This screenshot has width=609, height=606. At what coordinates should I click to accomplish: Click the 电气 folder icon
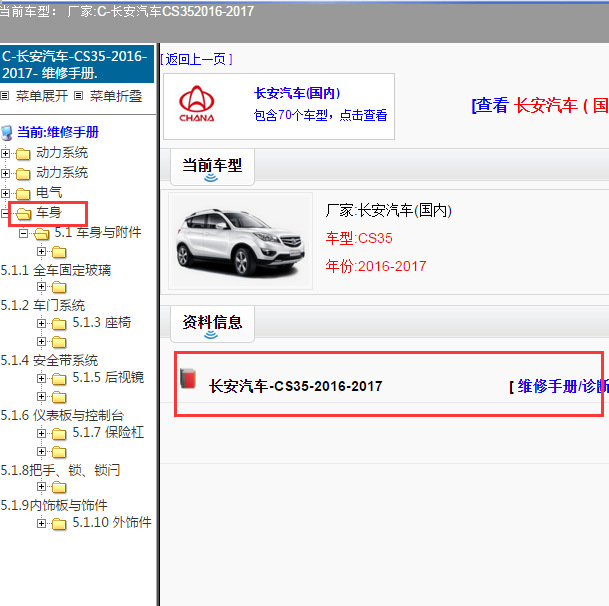pyautogui.click(x=23, y=193)
